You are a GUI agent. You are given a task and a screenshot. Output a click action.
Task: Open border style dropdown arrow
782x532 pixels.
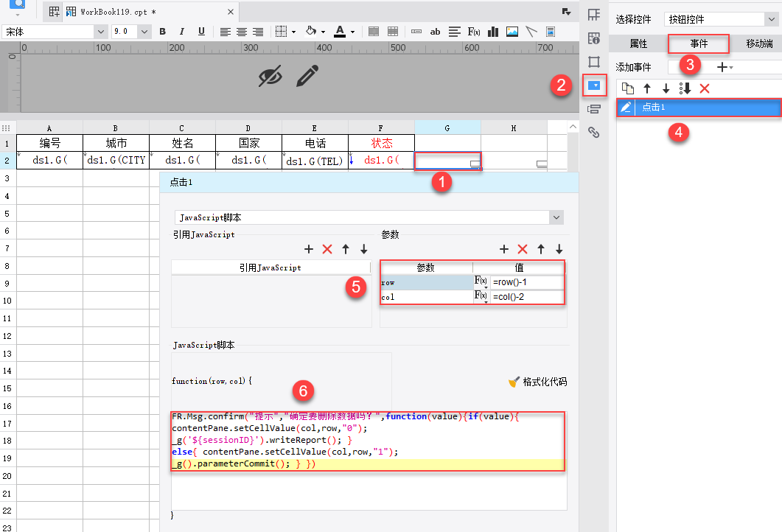click(x=294, y=32)
